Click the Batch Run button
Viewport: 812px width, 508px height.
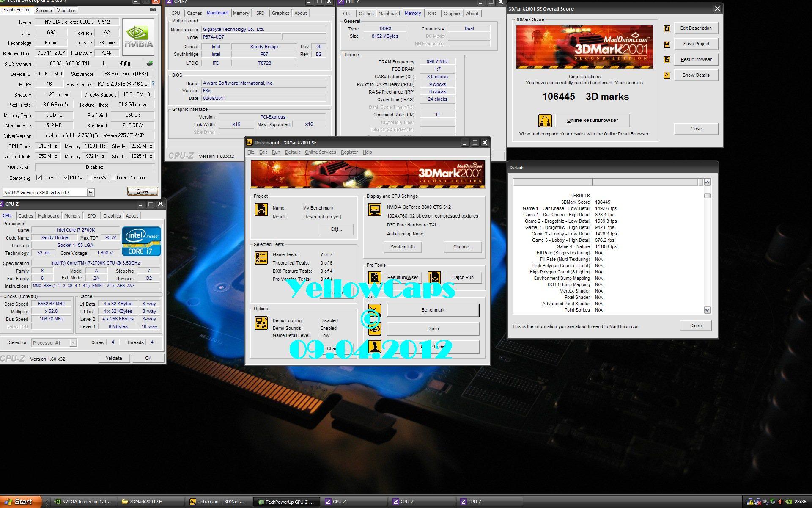pyautogui.click(x=463, y=278)
